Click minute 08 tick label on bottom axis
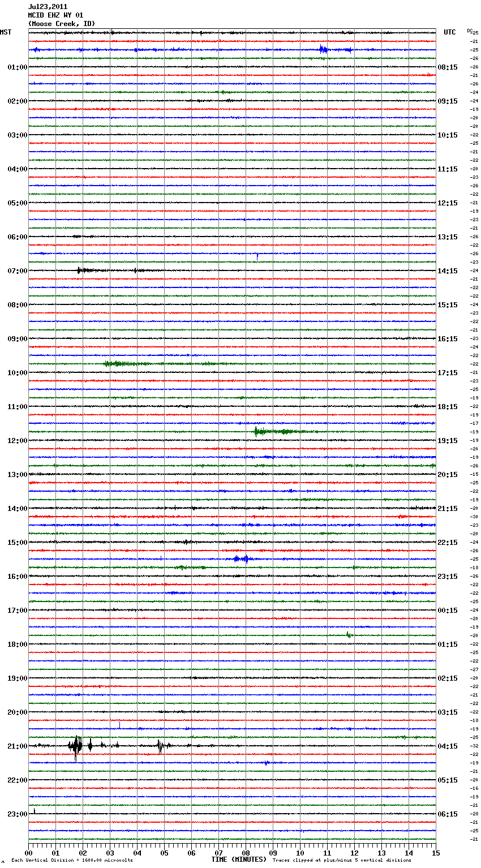This screenshot has height=868, width=481. click(246, 853)
